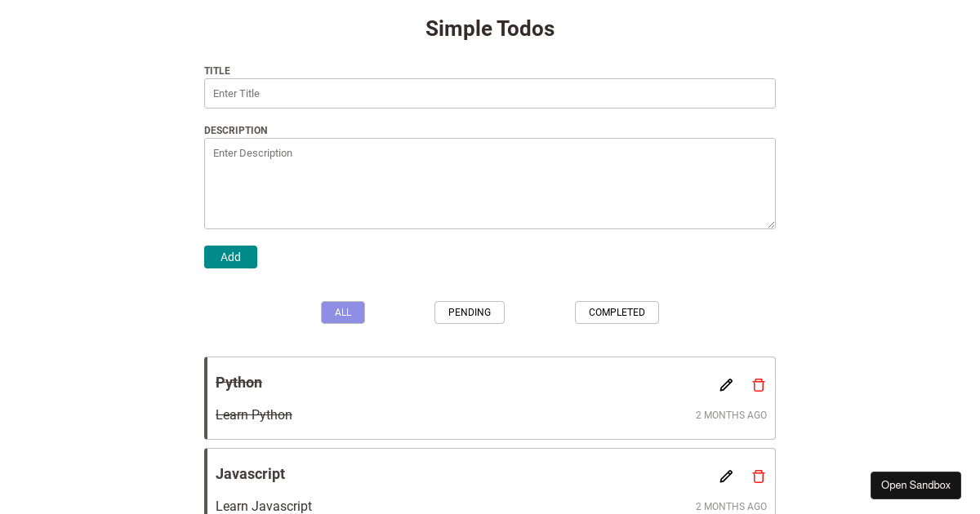
Task: Click the Add button
Action: point(230,256)
